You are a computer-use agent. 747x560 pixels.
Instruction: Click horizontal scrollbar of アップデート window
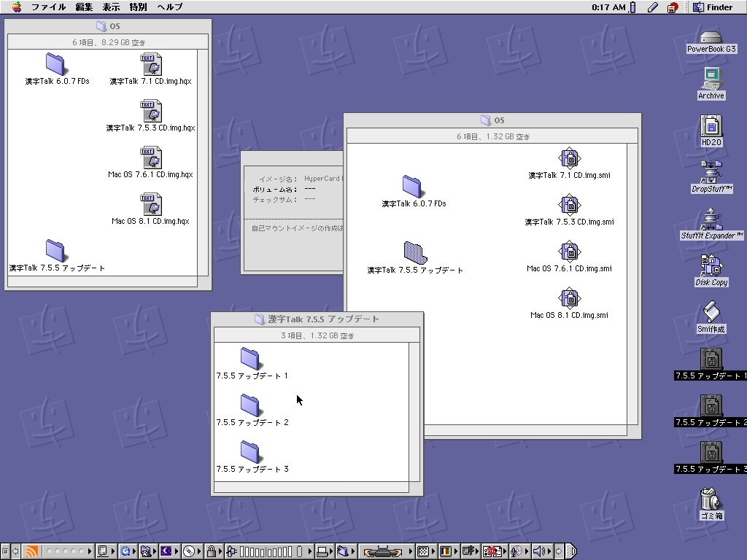[311, 487]
